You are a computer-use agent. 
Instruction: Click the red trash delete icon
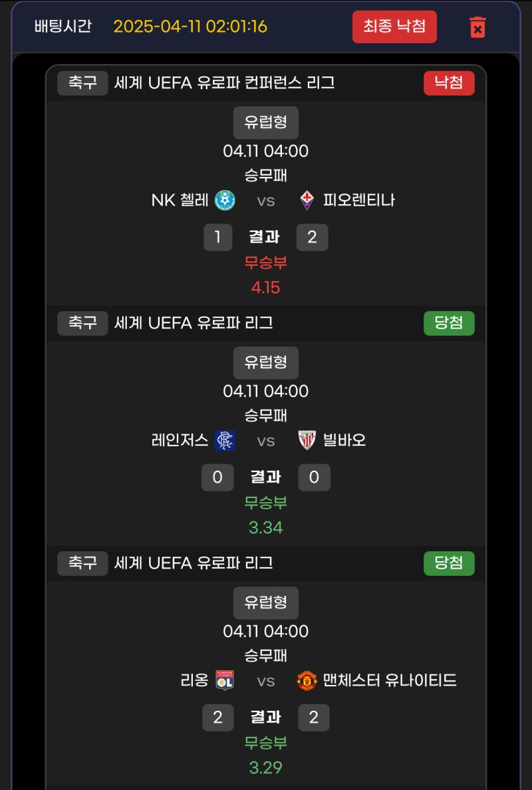477,27
